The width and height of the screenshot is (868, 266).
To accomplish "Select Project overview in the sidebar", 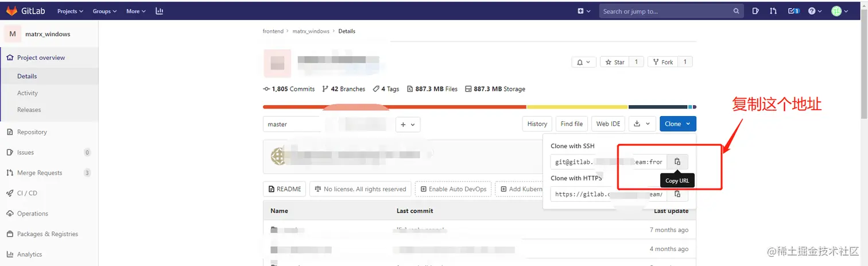I will 41,57.
